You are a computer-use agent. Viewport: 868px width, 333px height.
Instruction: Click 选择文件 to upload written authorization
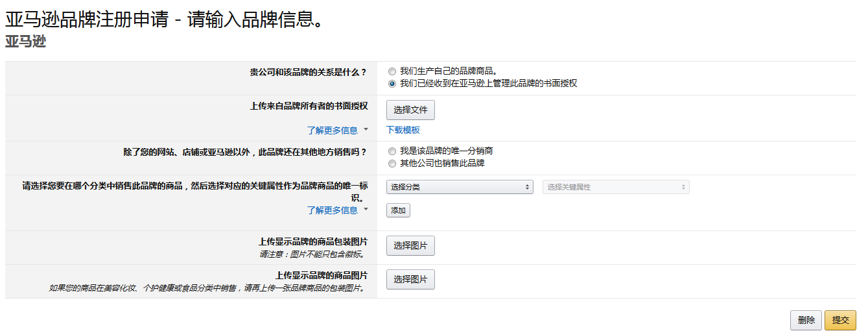click(x=410, y=110)
